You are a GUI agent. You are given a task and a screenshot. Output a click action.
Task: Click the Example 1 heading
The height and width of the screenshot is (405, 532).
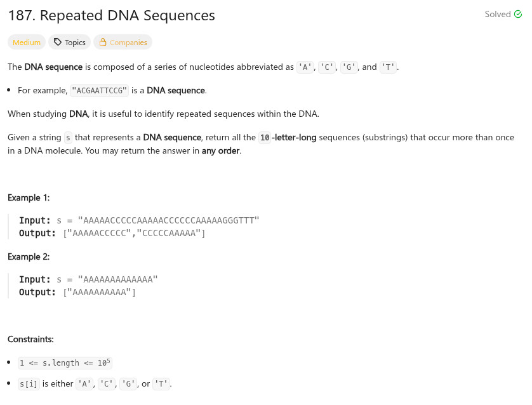pos(29,197)
